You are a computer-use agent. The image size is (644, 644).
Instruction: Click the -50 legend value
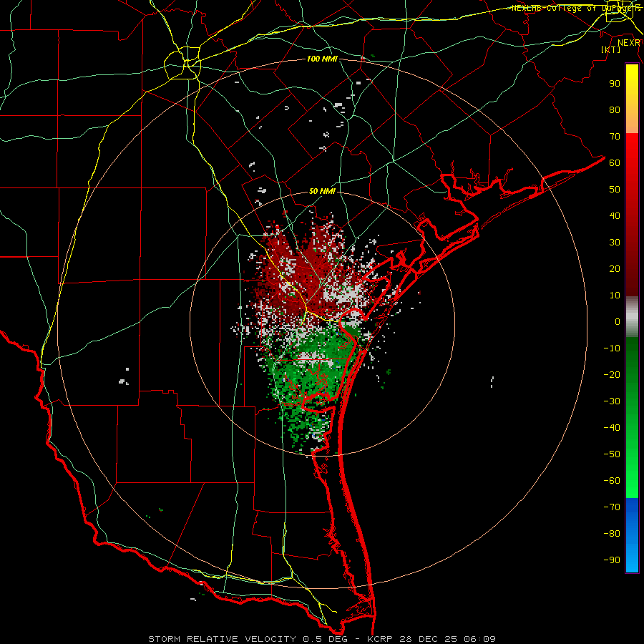612,454
